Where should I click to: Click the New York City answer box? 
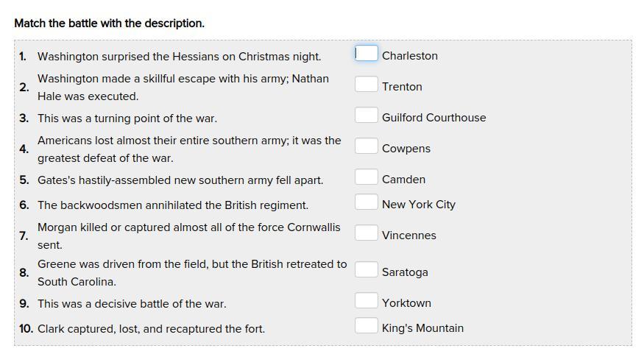tap(367, 202)
